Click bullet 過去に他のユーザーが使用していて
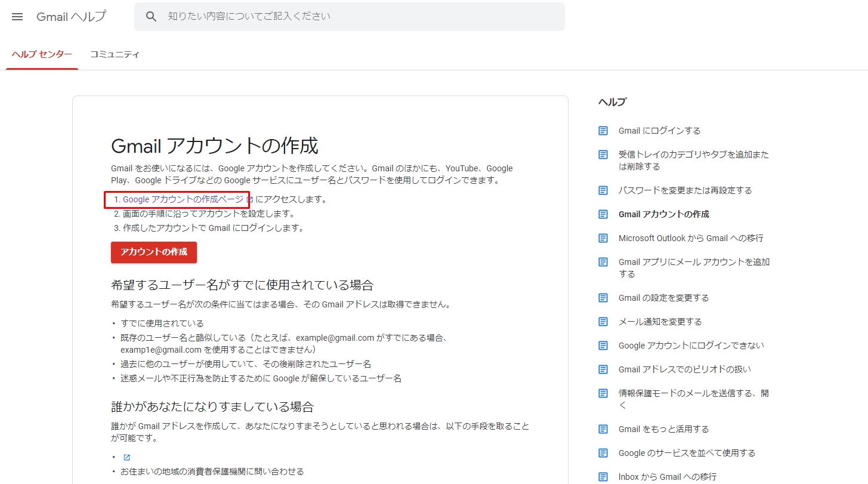 (246, 364)
